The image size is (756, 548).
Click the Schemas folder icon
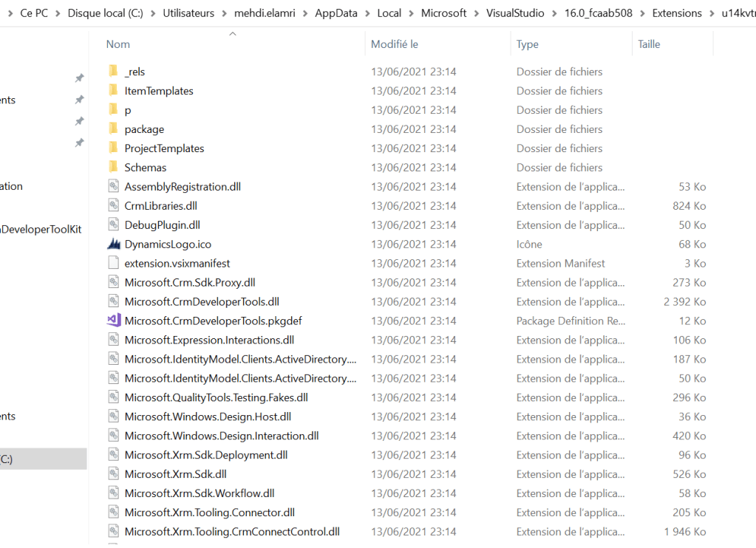[113, 168]
